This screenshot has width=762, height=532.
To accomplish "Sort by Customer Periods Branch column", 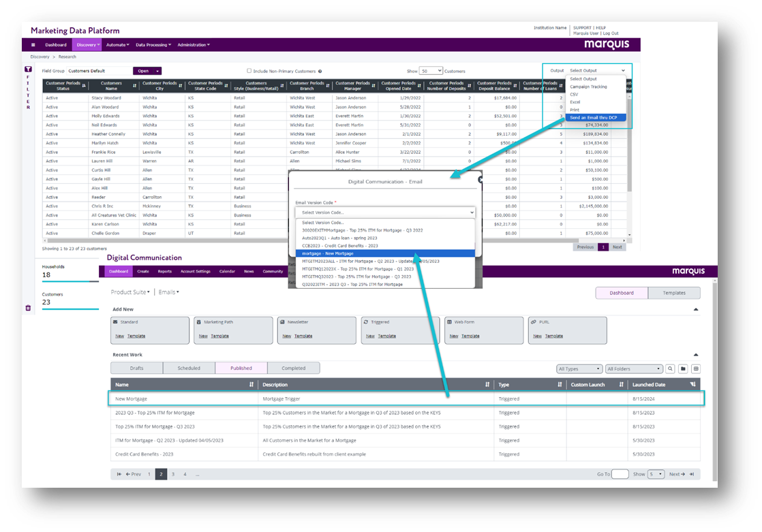I will (x=328, y=86).
